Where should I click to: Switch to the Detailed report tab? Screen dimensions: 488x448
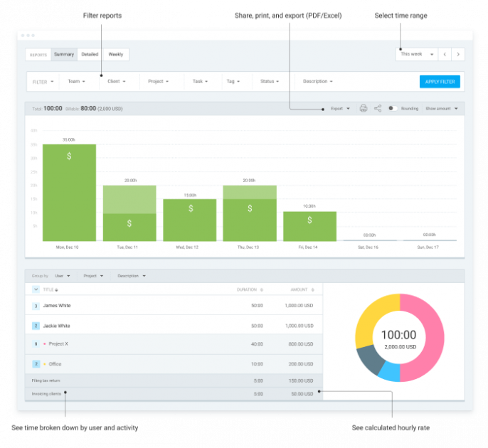pos(90,54)
